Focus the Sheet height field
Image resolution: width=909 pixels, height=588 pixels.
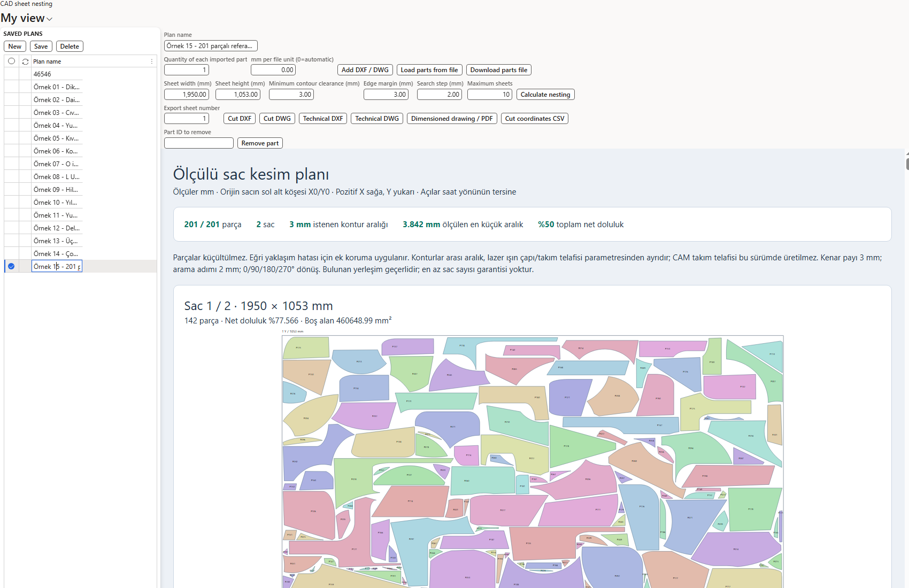tap(238, 95)
